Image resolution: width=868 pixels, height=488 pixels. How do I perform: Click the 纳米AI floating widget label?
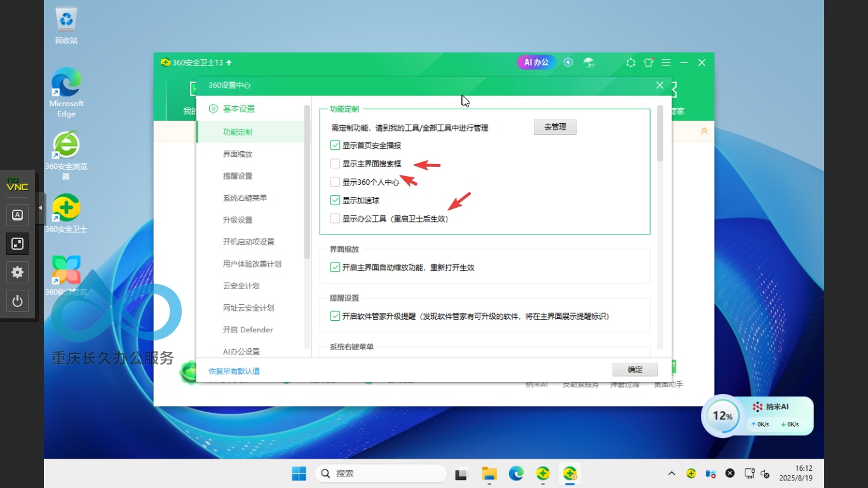click(x=771, y=407)
